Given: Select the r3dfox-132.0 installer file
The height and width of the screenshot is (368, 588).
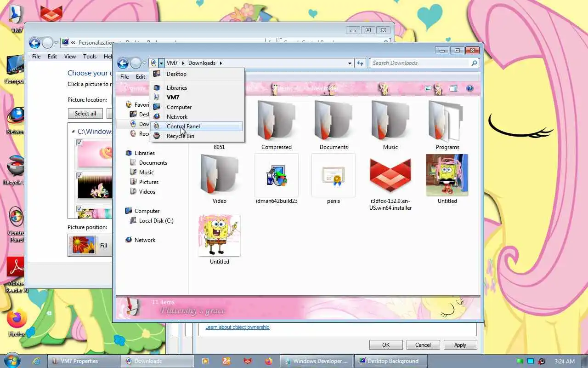Looking at the screenshot, I should click(390, 175).
